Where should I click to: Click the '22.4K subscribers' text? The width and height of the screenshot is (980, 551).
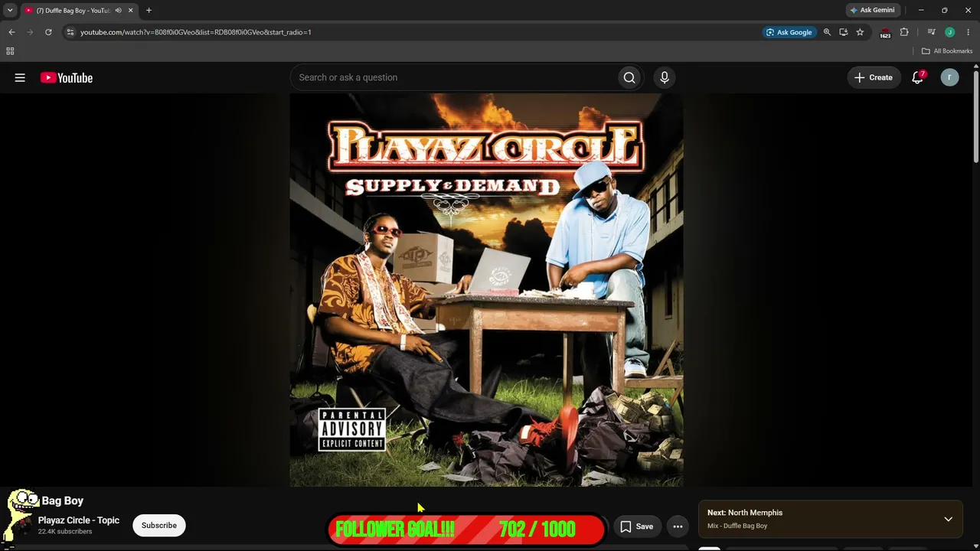65,532
